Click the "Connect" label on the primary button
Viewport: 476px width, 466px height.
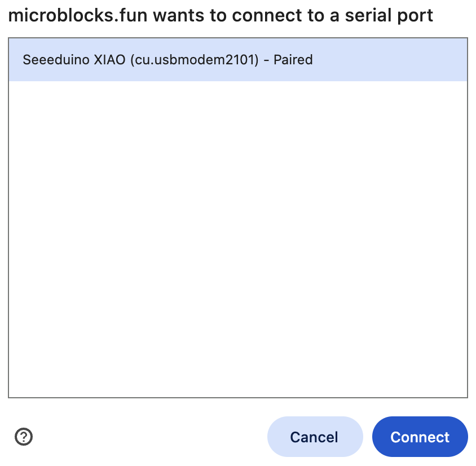[x=420, y=437]
